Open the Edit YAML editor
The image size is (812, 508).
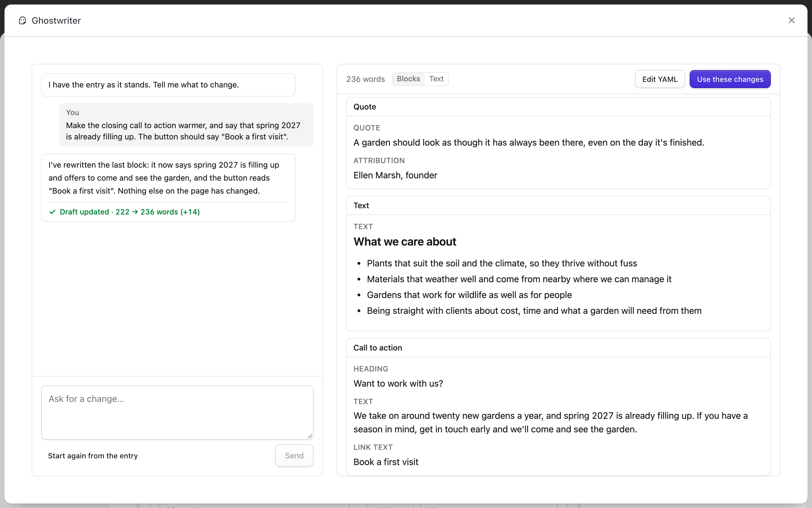coord(660,79)
